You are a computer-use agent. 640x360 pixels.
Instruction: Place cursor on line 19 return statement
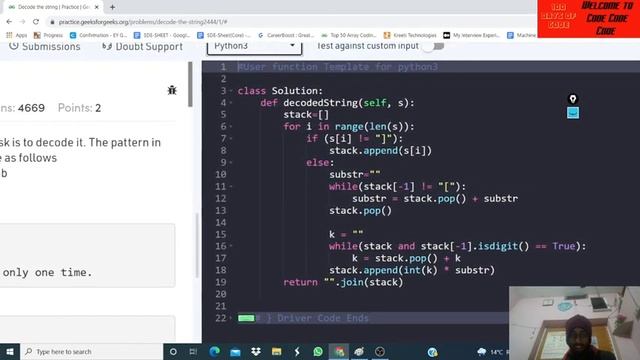[343, 282]
